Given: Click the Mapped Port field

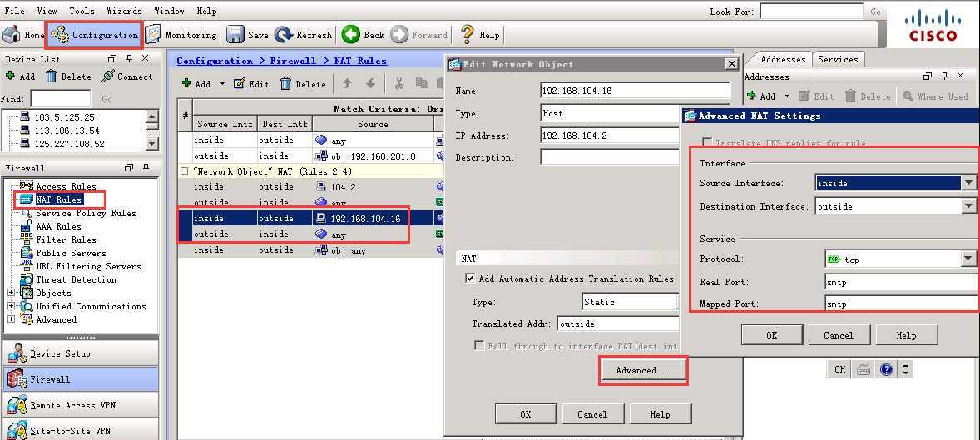Looking at the screenshot, I should pos(901,304).
